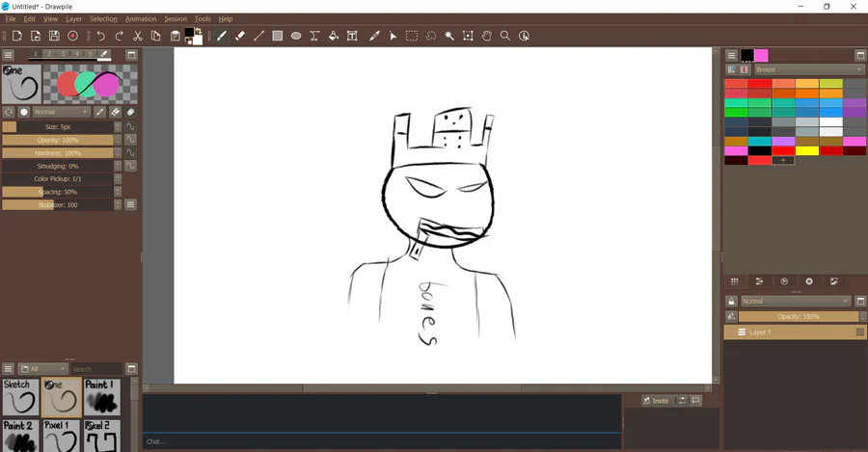This screenshot has height=452, width=868.
Task: Toggle hardness pressure curve button
Action: [130, 152]
